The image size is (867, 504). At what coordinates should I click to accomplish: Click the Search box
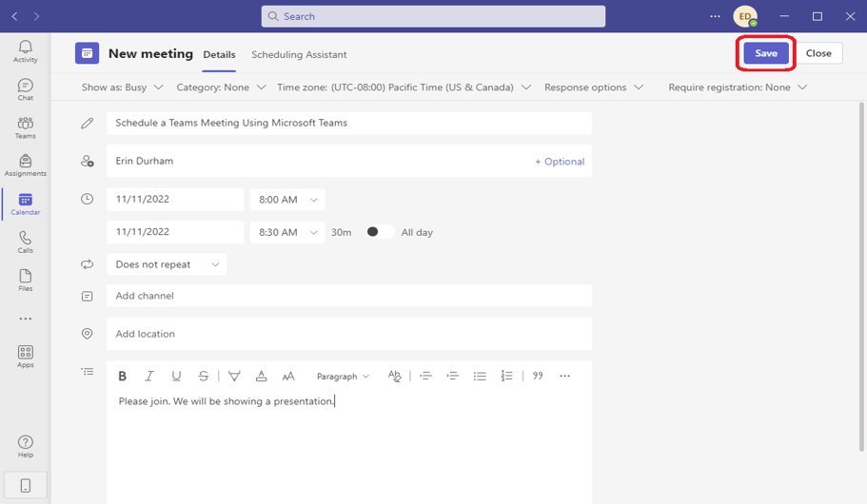coord(433,16)
